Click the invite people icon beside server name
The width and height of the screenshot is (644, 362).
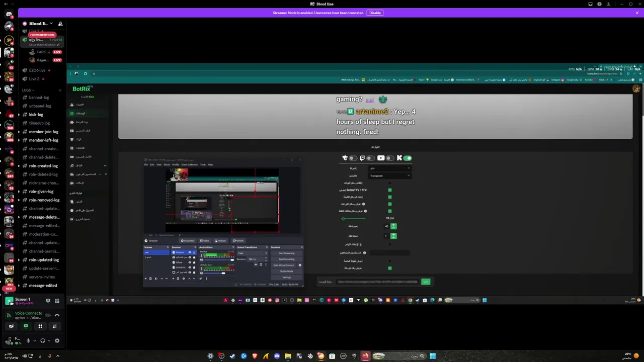point(60,24)
